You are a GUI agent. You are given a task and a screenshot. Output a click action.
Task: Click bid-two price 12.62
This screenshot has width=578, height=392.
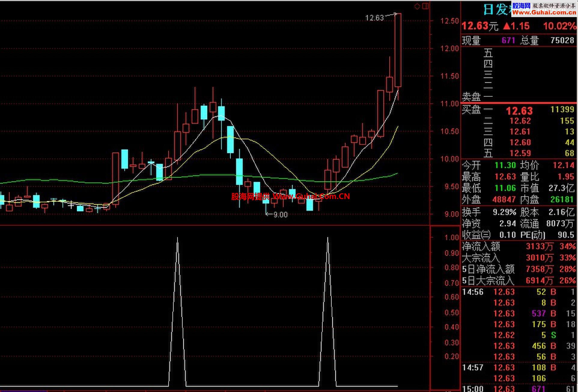click(520, 121)
